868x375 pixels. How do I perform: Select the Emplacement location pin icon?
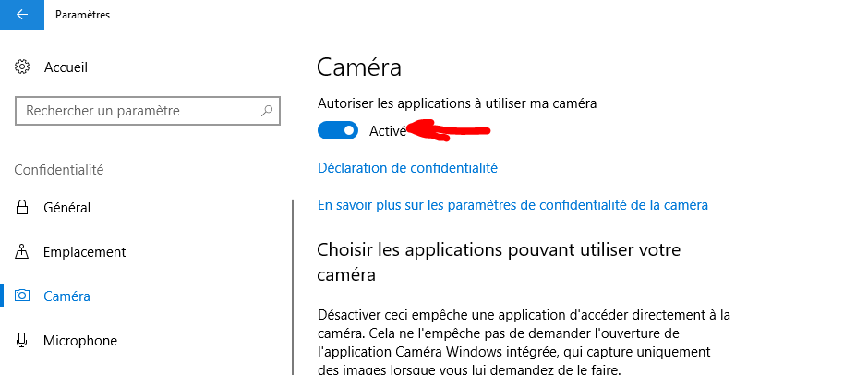click(22, 251)
